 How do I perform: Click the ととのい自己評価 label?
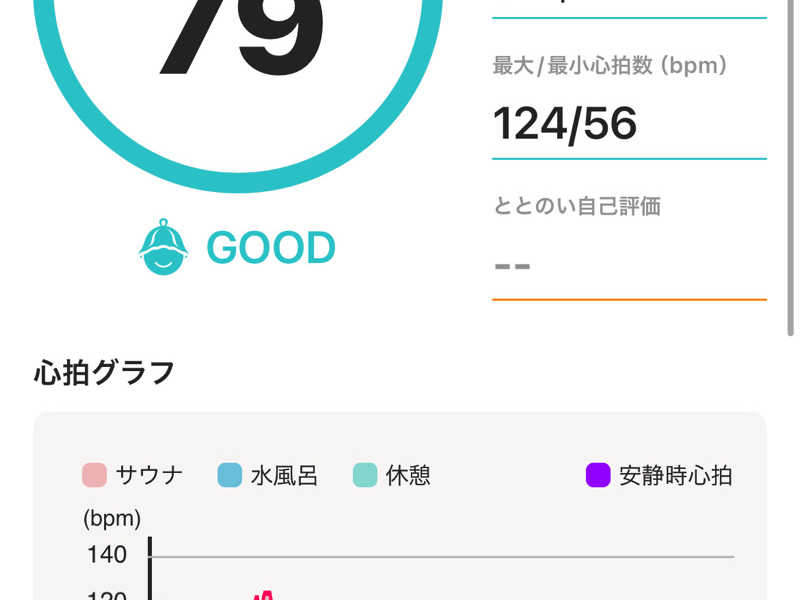pos(577,207)
